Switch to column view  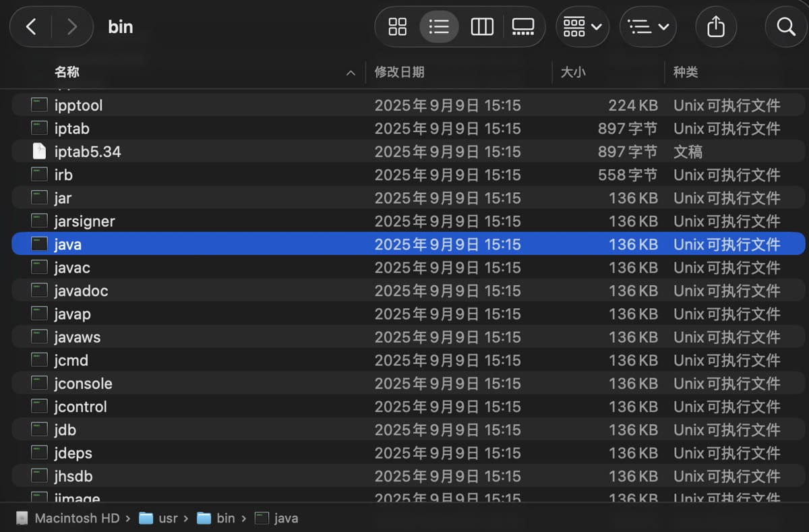coord(481,27)
